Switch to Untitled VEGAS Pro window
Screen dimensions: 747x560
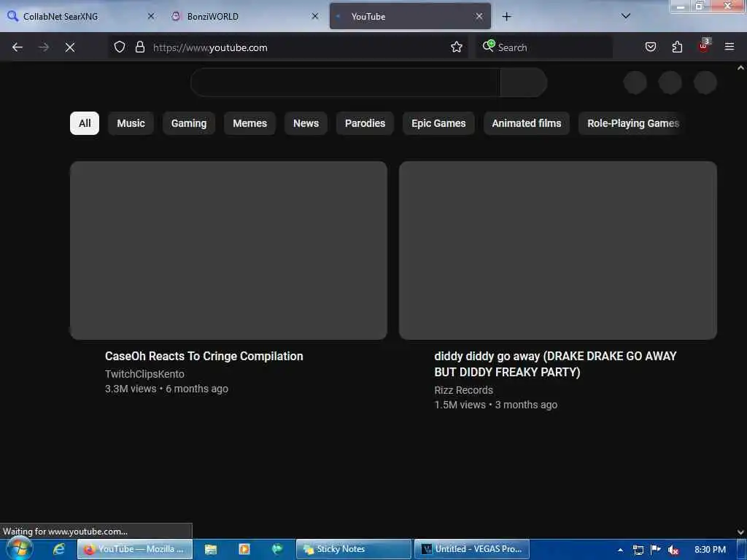(472, 549)
